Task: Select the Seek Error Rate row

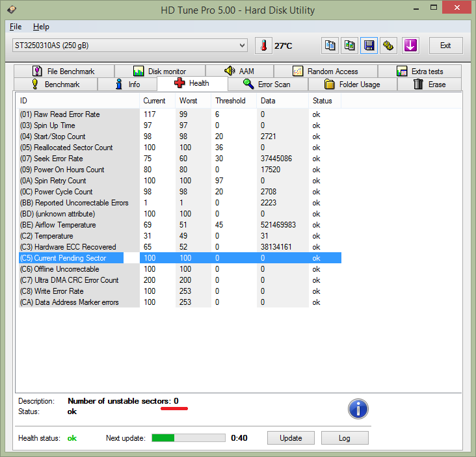Action: 180,159
